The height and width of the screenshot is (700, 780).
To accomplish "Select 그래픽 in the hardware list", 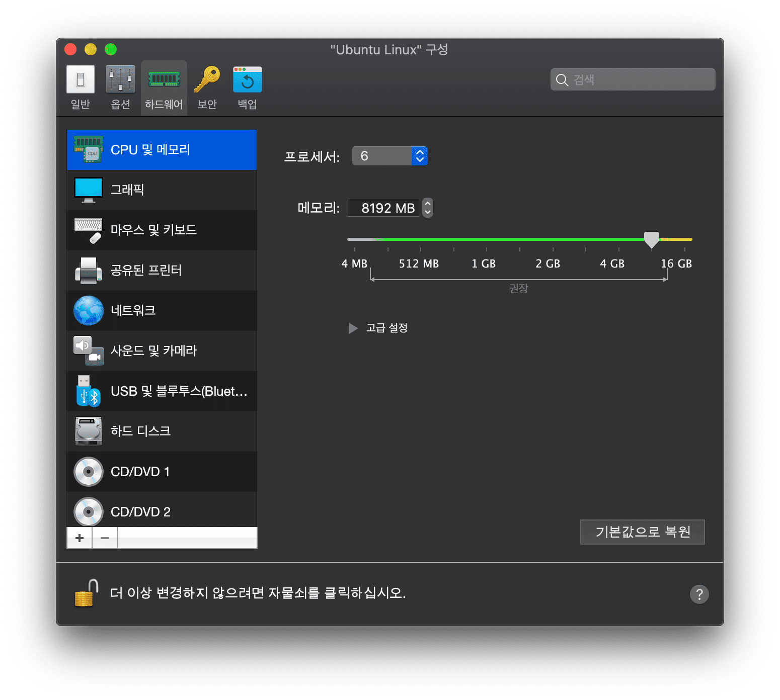I will (x=162, y=190).
